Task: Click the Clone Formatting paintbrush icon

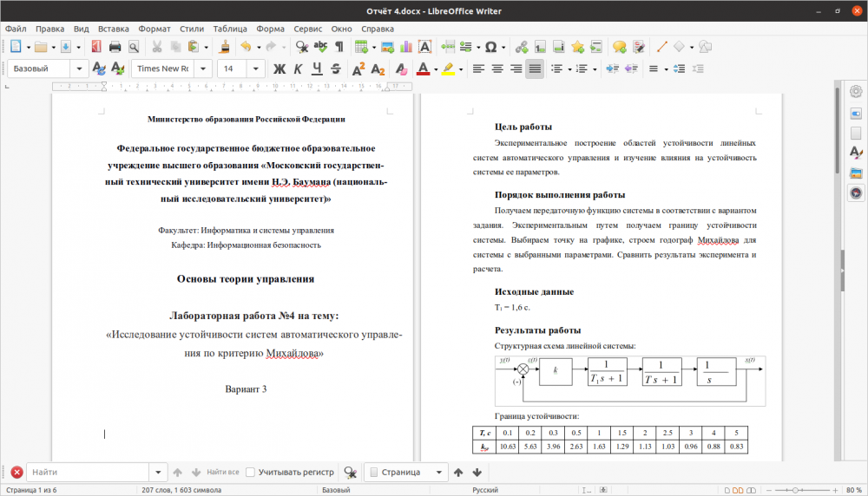Action: (225, 47)
